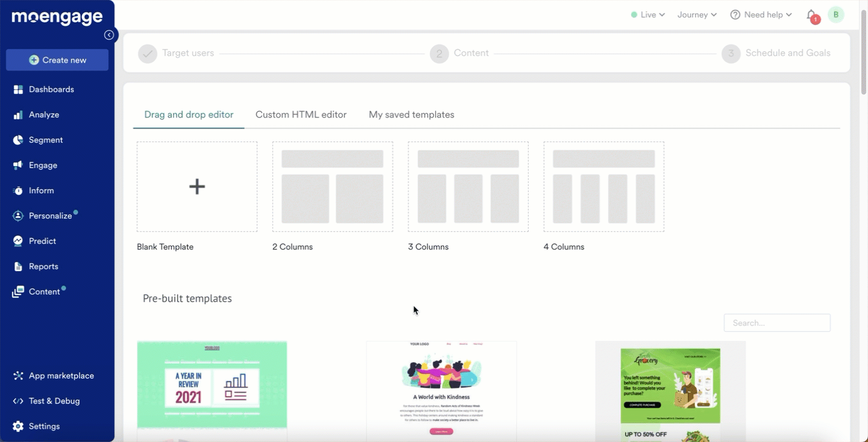The height and width of the screenshot is (442, 868).
Task: Collapse the left sidebar
Action: point(109,35)
